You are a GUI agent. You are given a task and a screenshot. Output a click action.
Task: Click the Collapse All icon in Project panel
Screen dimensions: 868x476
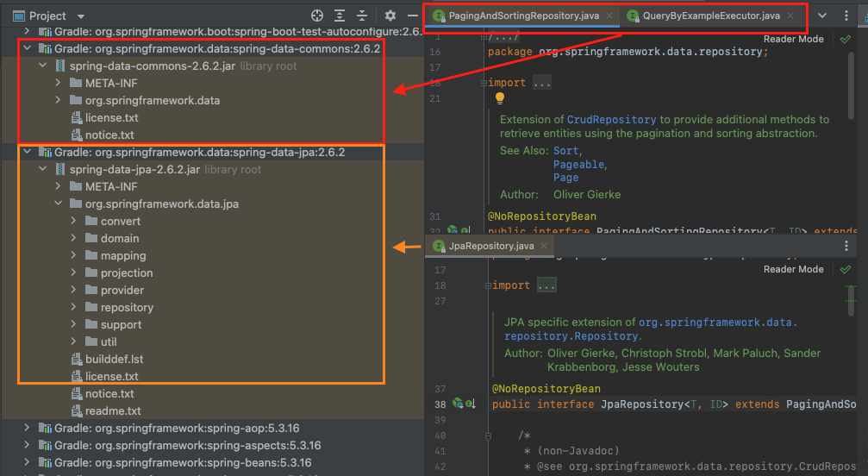(x=361, y=16)
